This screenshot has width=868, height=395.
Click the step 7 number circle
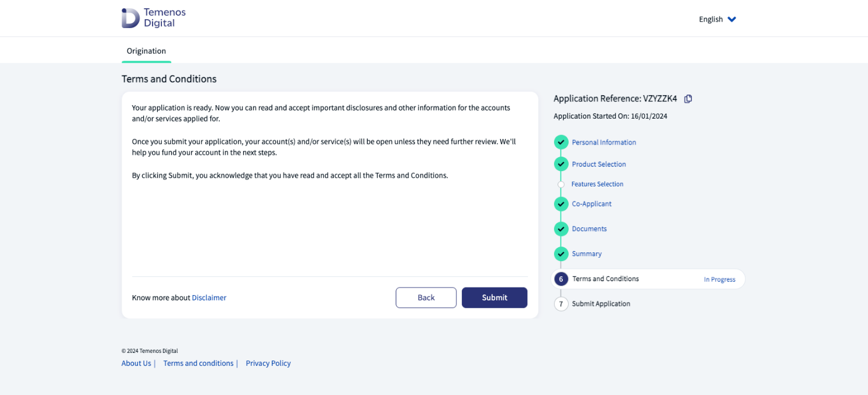[561, 304]
